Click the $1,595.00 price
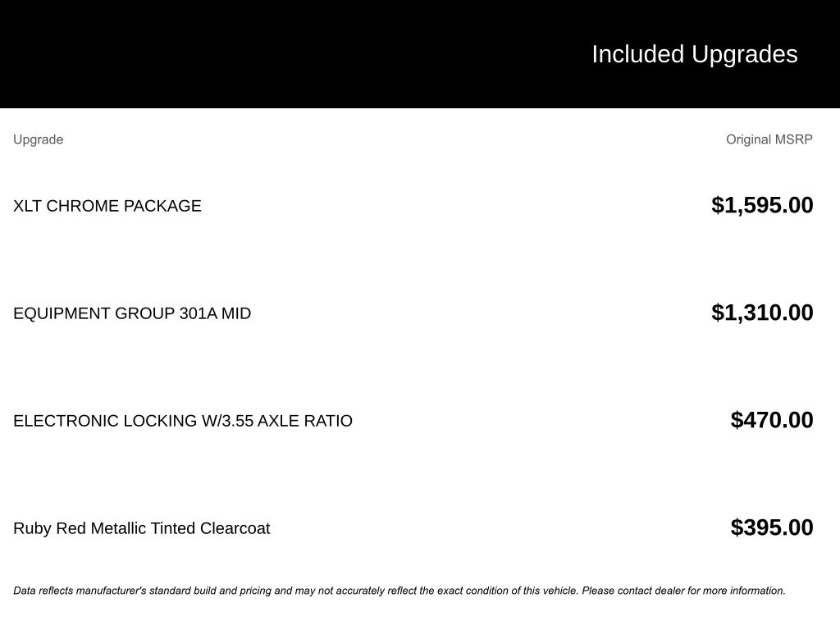 pos(762,205)
